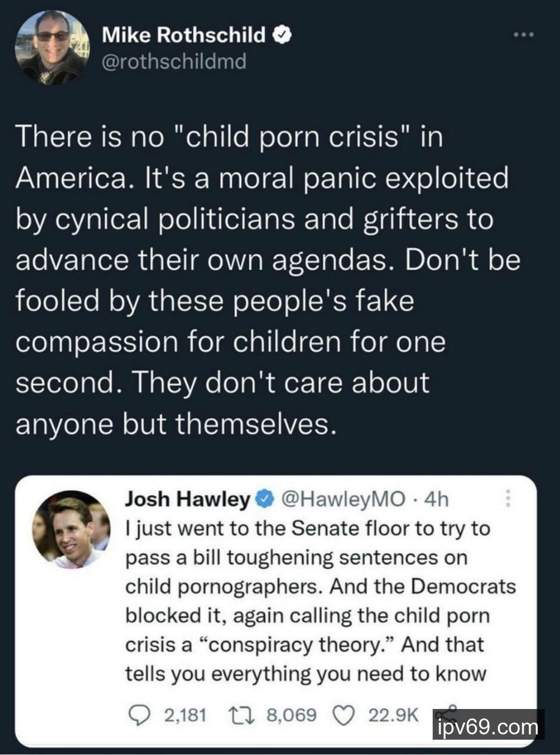Screen dimensions: 560x755
Task: Click the 8,069 retweets count
Action: pyautogui.click(x=292, y=715)
